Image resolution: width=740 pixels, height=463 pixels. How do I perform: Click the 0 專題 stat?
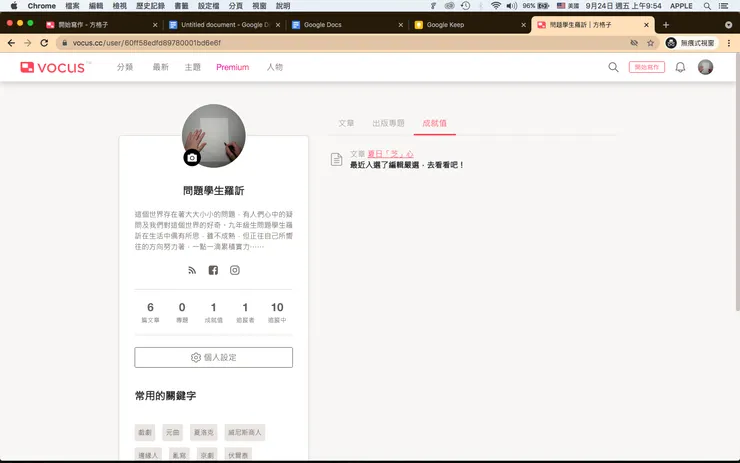[182, 312]
